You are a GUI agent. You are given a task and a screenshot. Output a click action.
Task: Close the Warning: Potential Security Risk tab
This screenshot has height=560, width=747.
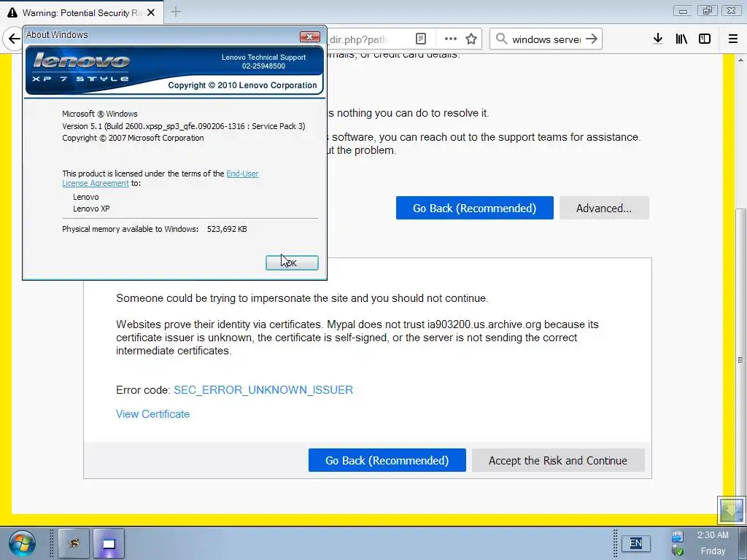[151, 12]
